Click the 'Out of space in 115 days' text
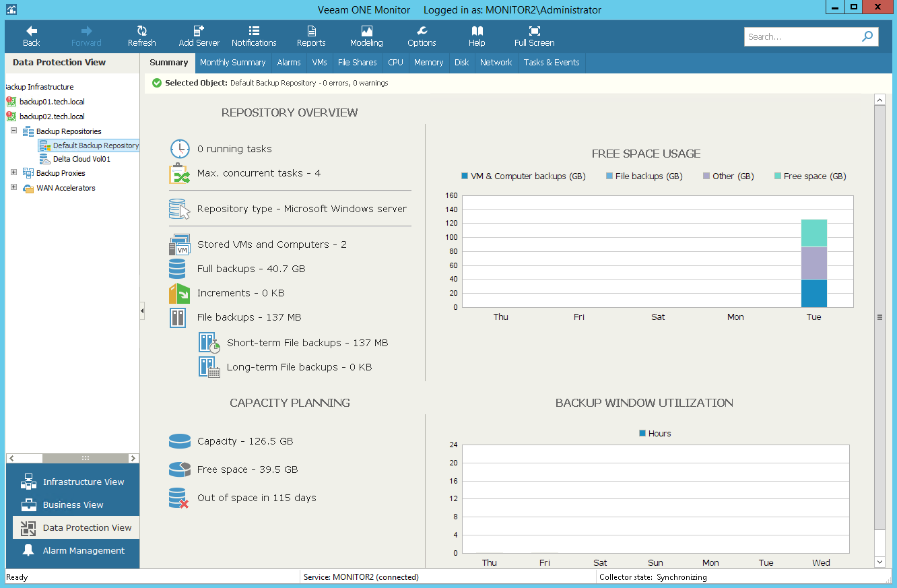Viewport: 897px width, 588px height. pyautogui.click(x=257, y=498)
